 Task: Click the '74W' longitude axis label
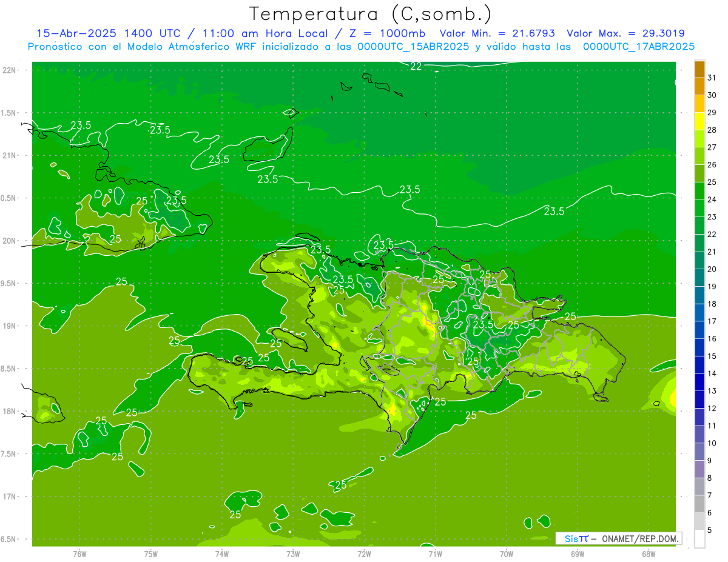(x=221, y=554)
